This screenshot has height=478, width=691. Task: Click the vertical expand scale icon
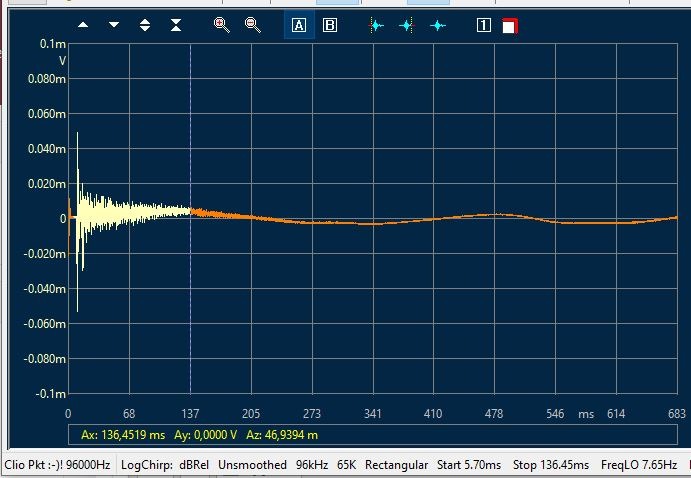[x=145, y=25]
